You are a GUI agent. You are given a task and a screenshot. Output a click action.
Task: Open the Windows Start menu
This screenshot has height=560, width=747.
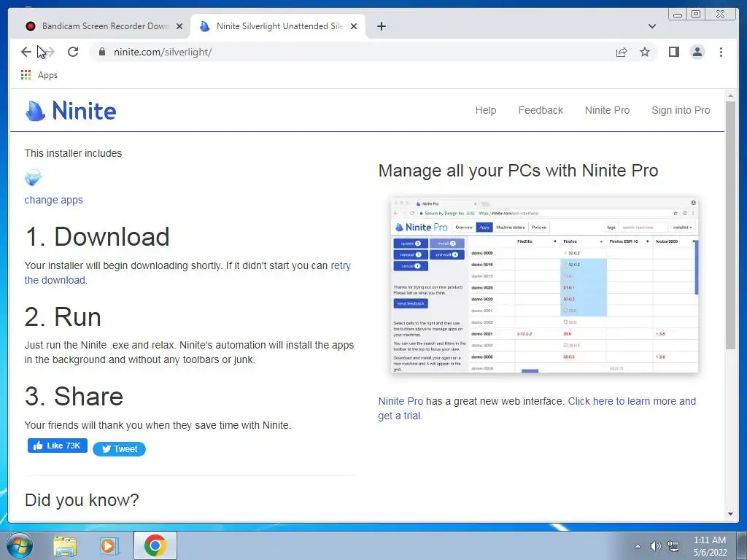click(20, 545)
